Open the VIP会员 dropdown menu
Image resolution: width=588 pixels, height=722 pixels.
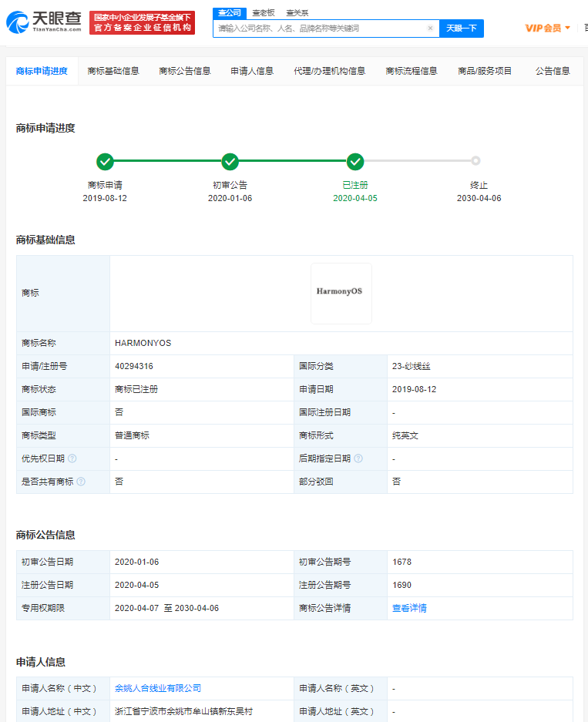547,28
